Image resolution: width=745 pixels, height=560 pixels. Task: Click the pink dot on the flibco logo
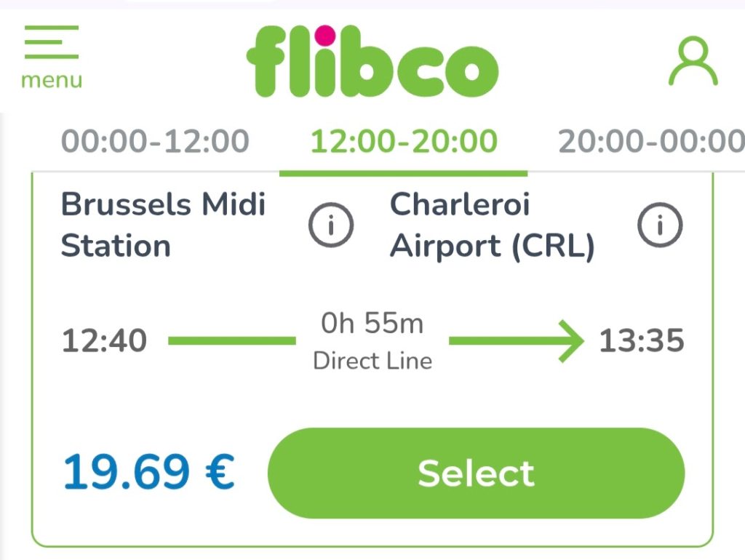(x=325, y=33)
